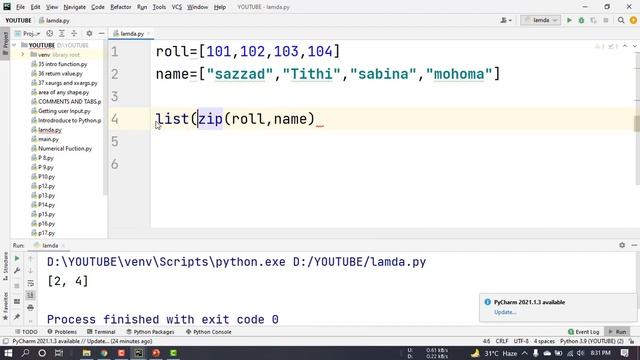Toggle the Project side tool window tab

5,43
